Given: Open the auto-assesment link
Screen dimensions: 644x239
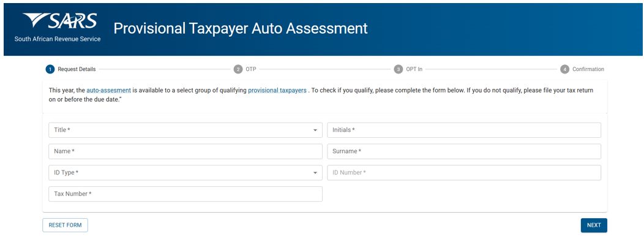Looking at the screenshot, I should point(108,90).
